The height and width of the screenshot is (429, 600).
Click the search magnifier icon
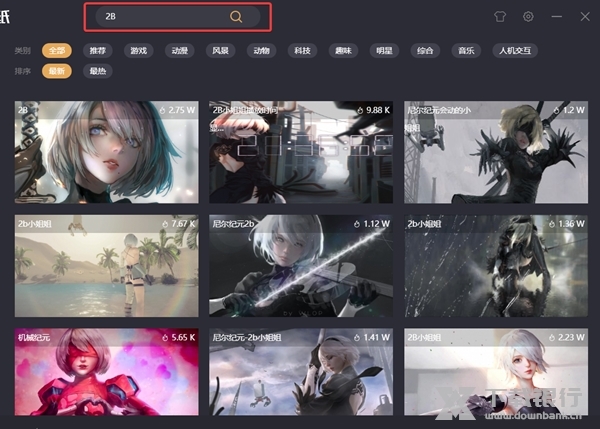pos(236,16)
